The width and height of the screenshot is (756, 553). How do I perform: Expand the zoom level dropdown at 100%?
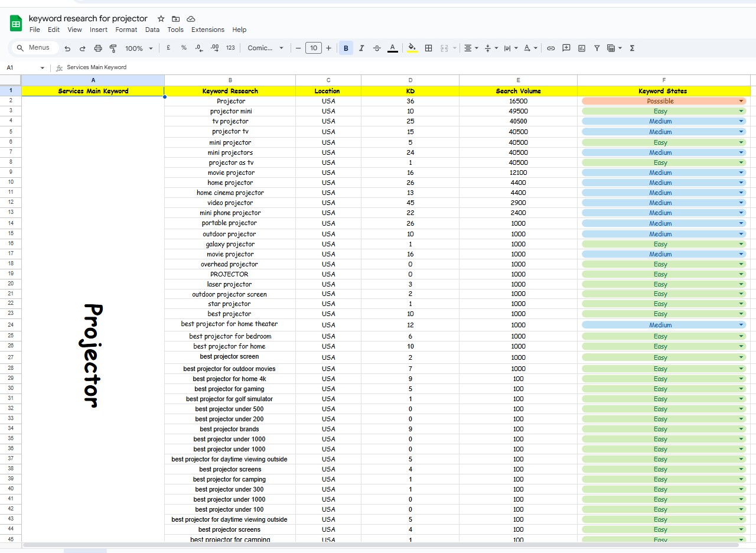pos(138,48)
